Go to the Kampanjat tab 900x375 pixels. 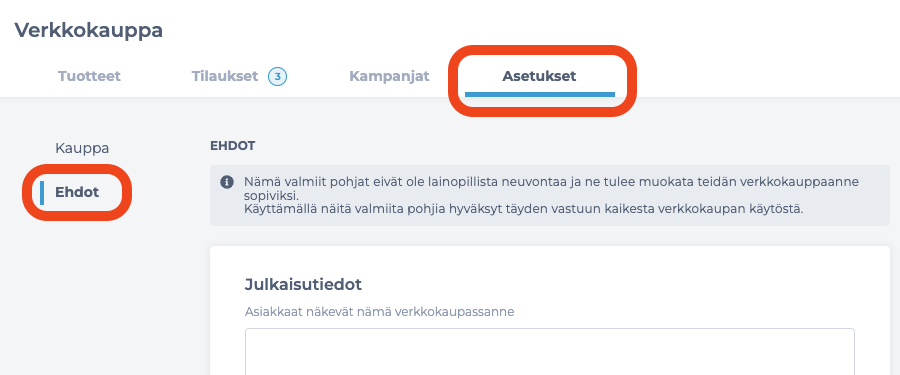[389, 76]
